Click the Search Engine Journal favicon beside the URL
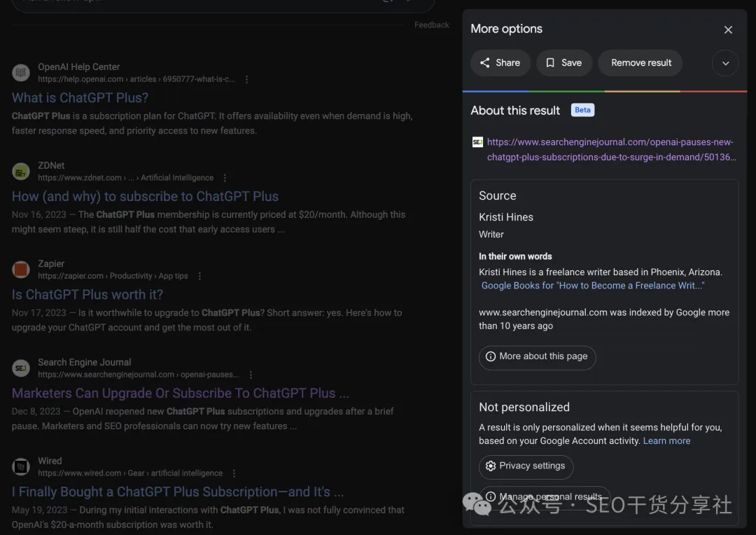 [477, 142]
